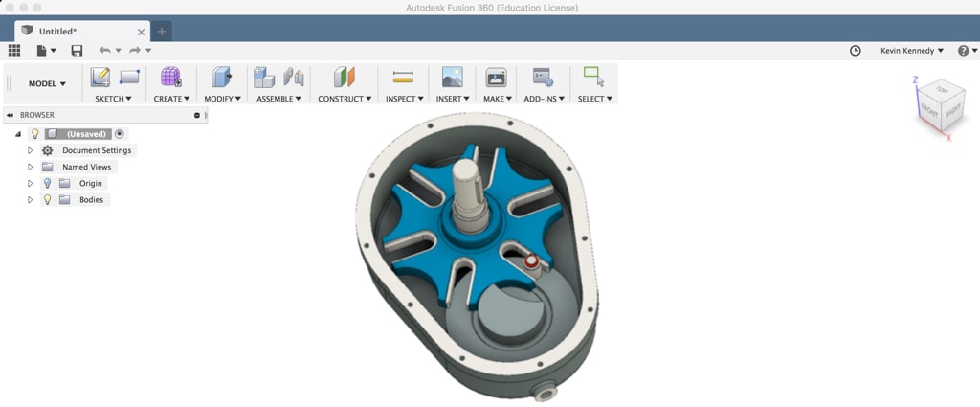Open the Kevin Kennedy account menu
980x407 pixels.
click(x=912, y=51)
